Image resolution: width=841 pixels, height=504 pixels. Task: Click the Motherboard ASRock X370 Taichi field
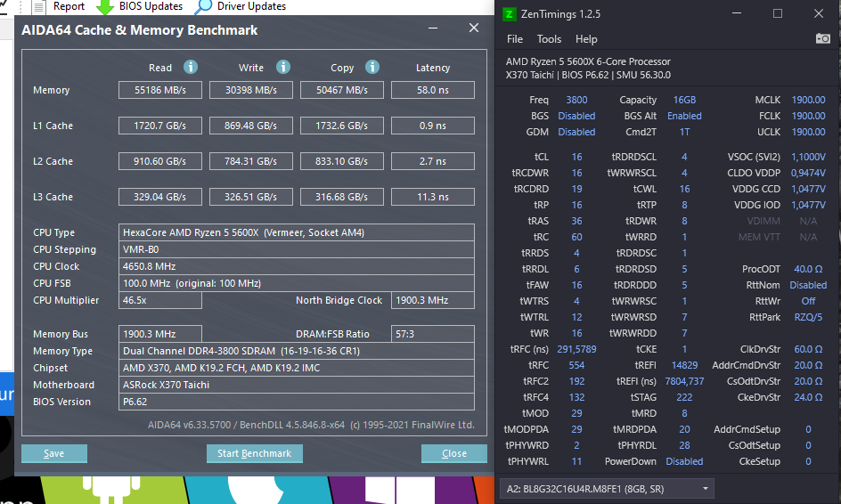[x=297, y=385]
